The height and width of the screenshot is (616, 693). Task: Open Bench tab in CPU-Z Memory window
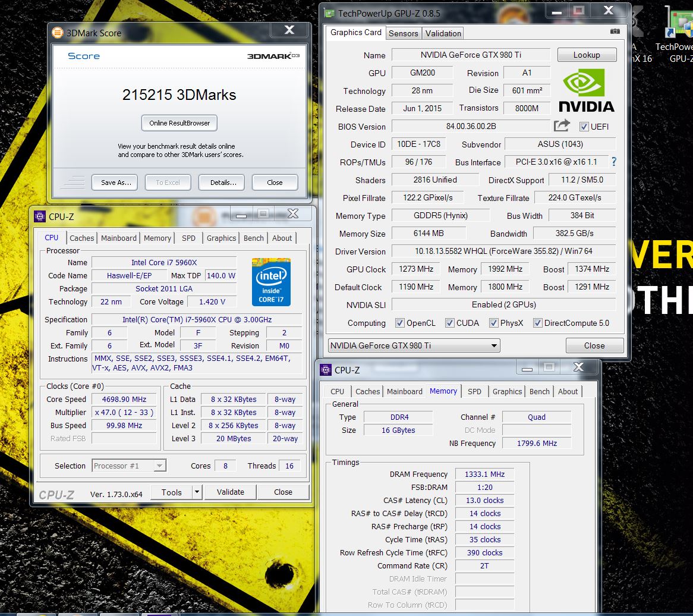[x=540, y=391]
